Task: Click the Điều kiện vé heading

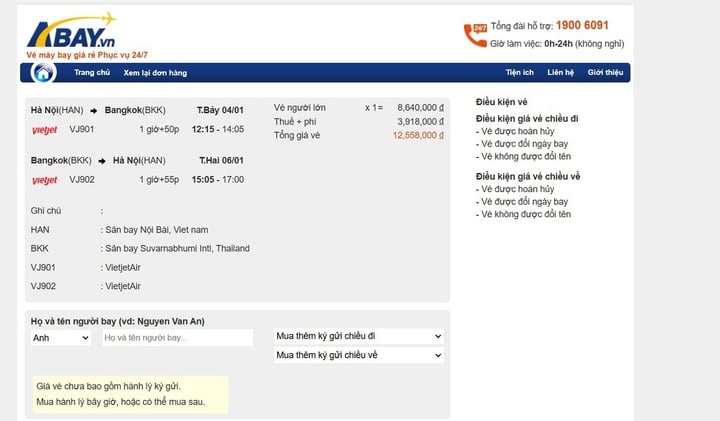Action: pos(501,103)
